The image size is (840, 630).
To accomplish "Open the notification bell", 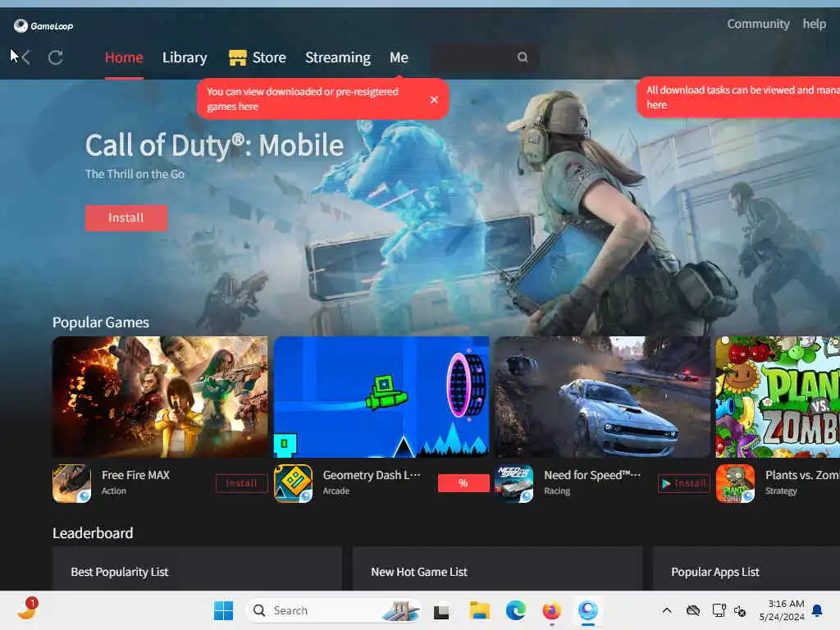I will pyautogui.click(x=817, y=610).
